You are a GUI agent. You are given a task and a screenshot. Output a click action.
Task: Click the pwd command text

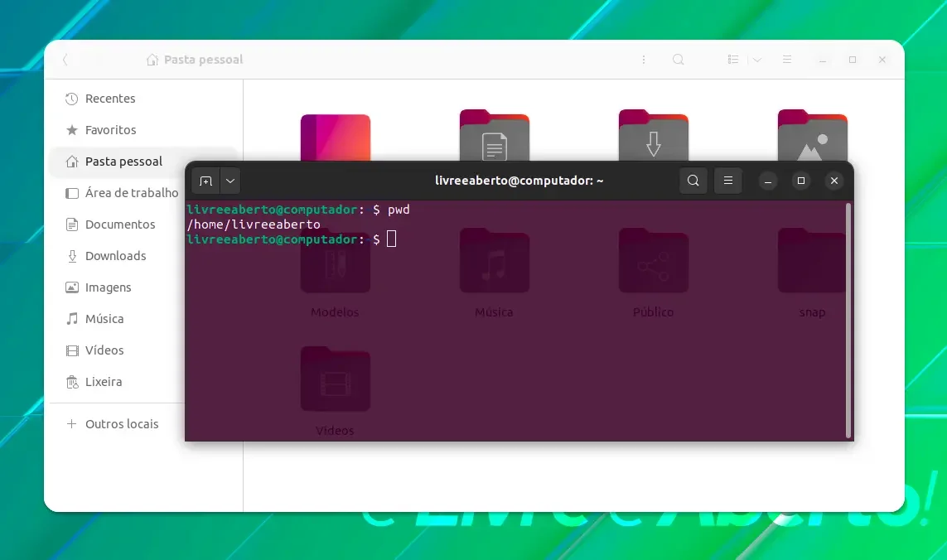(x=399, y=210)
